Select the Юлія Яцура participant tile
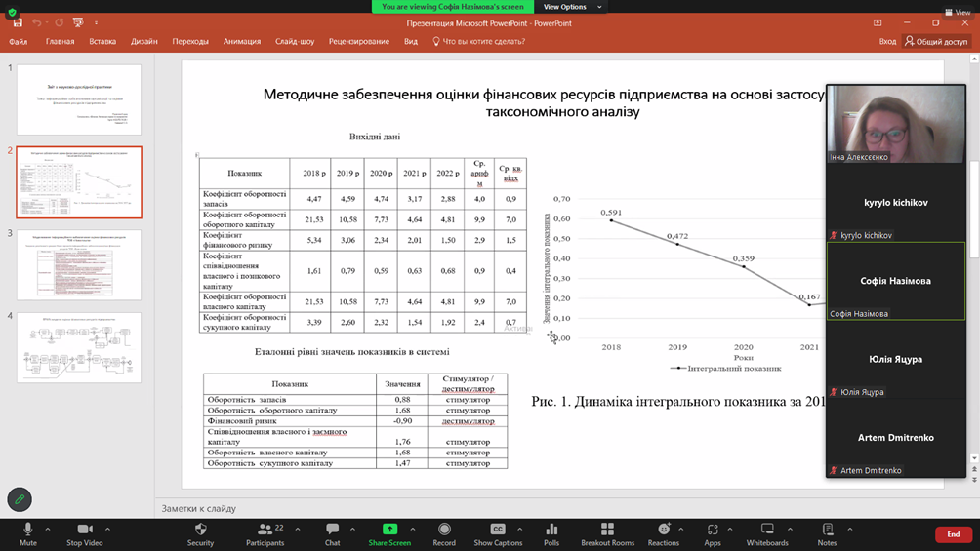This screenshot has width=980, height=551. tap(896, 359)
